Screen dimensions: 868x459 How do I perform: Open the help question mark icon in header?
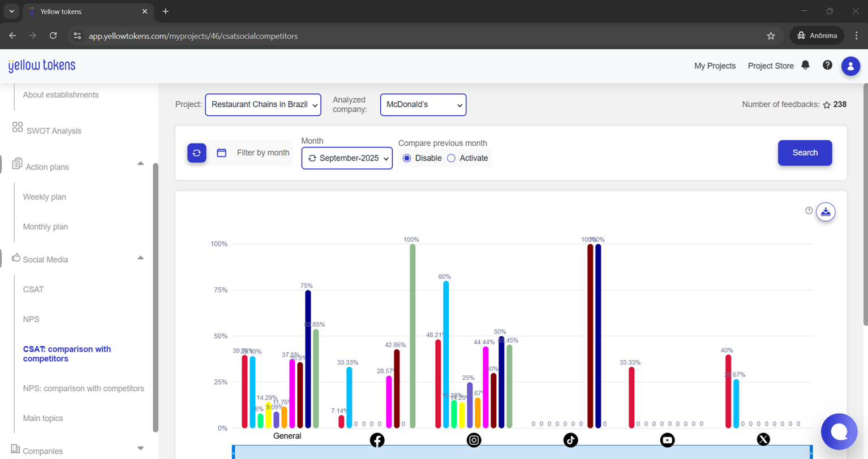point(827,65)
